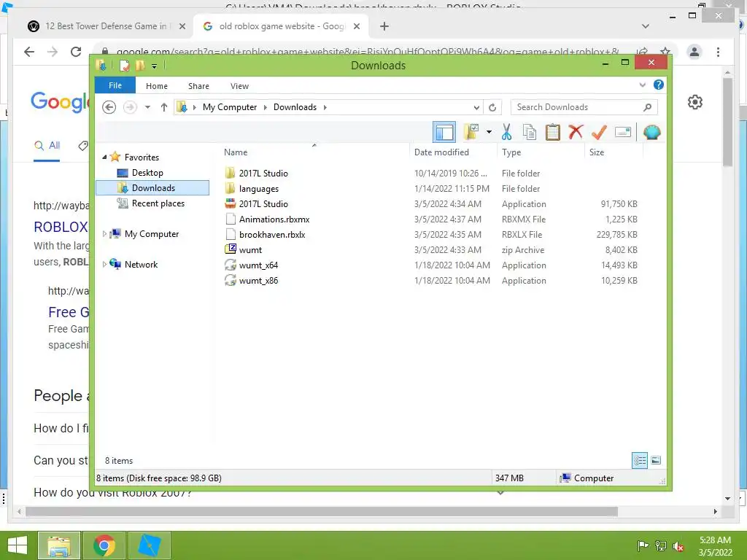This screenshot has height=560, width=747.
Task: Switch to details view in status bar
Action: point(640,460)
